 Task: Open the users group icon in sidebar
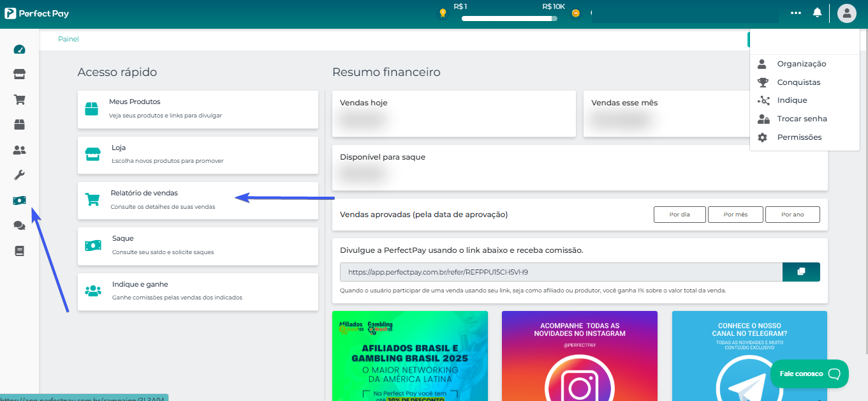[19, 150]
